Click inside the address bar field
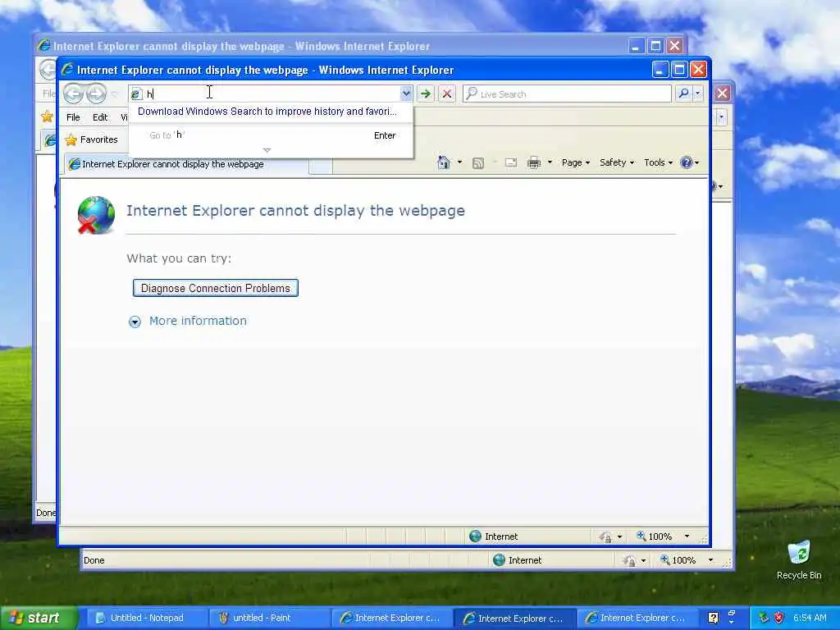 click(x=271, y=94)
